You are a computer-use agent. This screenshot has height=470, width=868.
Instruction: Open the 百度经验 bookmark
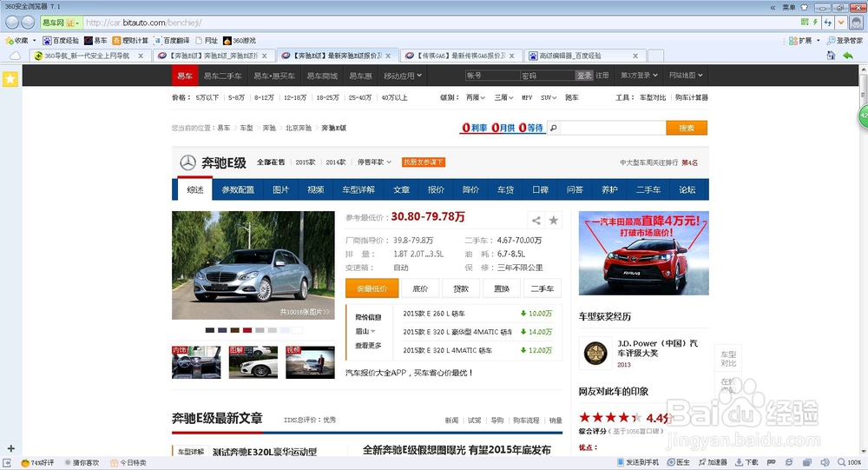coord(62,41)
